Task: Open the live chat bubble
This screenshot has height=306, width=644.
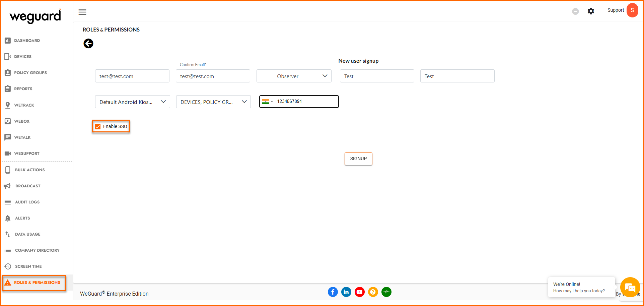Action: point(630,287)
